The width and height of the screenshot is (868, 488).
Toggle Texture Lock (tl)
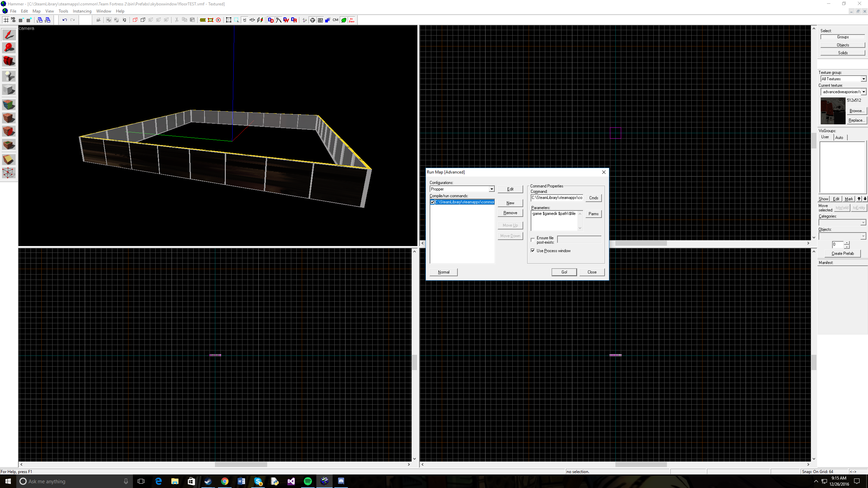pos(244,20)
